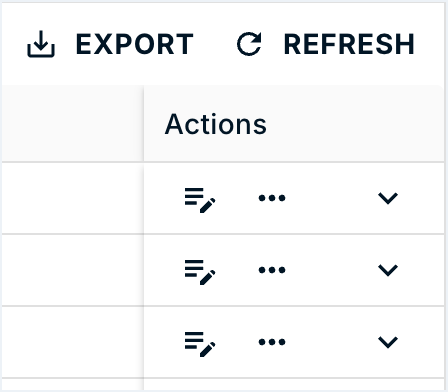This screenshot has width=448, height=392.
Task: Open the three-dots more menu in third row
Action: 272,342
